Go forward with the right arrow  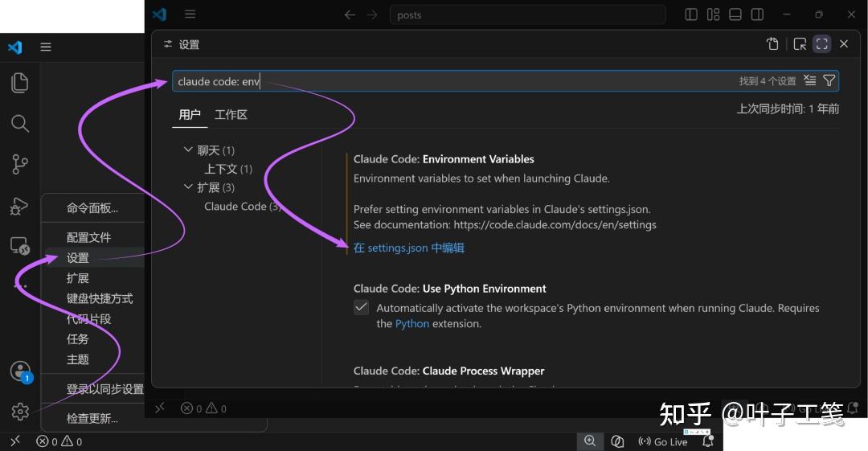372,15
